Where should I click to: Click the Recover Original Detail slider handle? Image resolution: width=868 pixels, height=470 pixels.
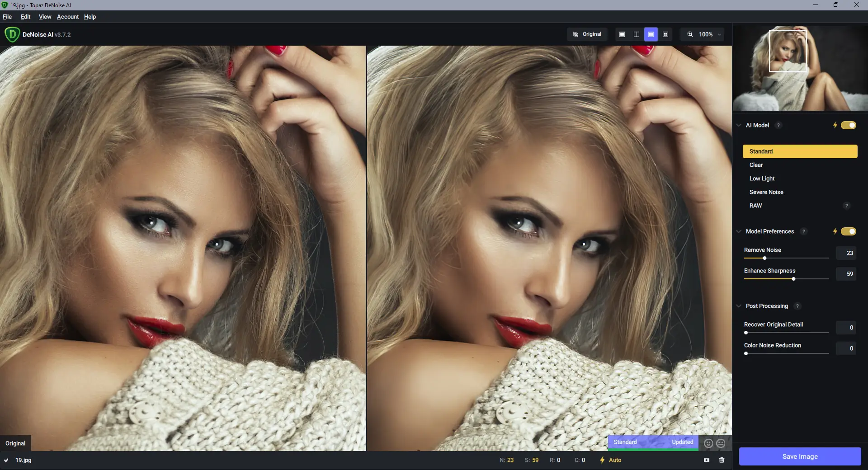point(746,333)
